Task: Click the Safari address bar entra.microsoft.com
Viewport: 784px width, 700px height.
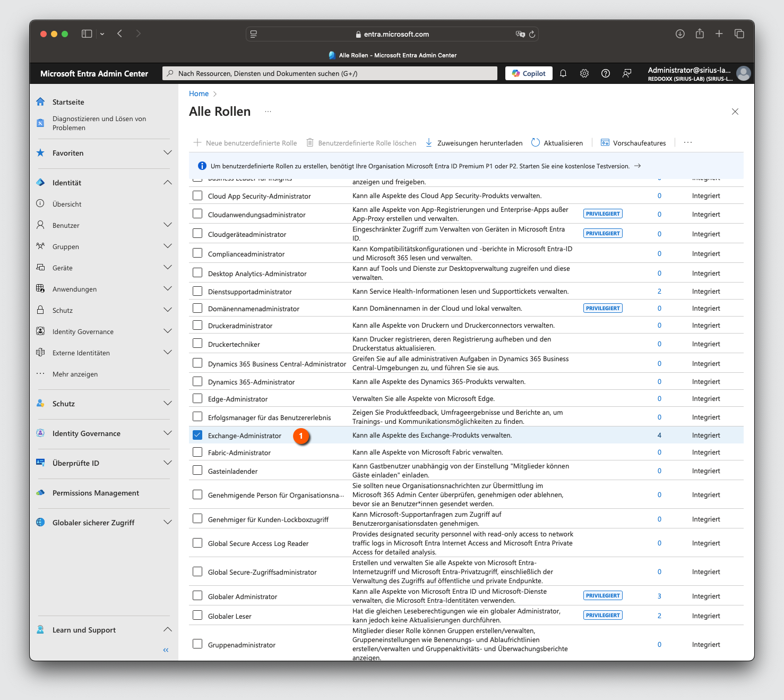Action: pos(392,34)
